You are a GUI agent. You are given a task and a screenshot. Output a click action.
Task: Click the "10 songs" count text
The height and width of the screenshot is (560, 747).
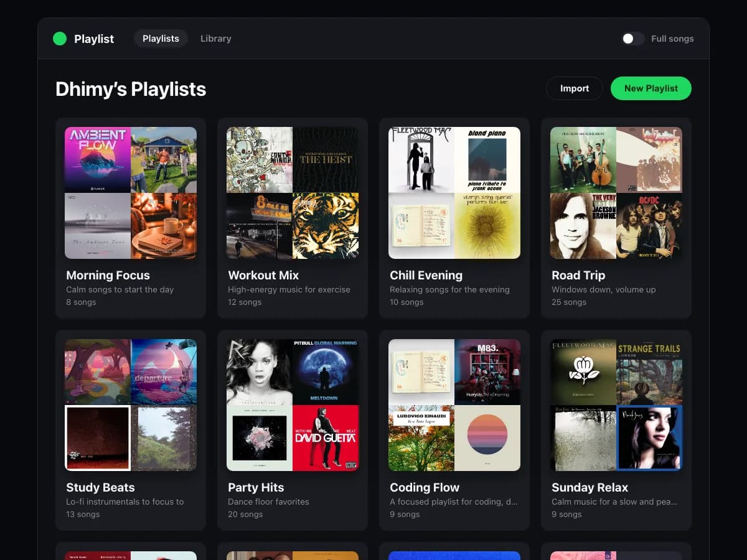click(x=406, y=302)
